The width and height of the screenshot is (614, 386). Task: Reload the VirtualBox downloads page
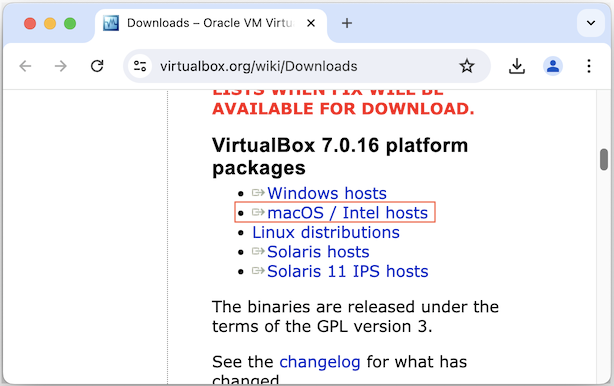97,66
